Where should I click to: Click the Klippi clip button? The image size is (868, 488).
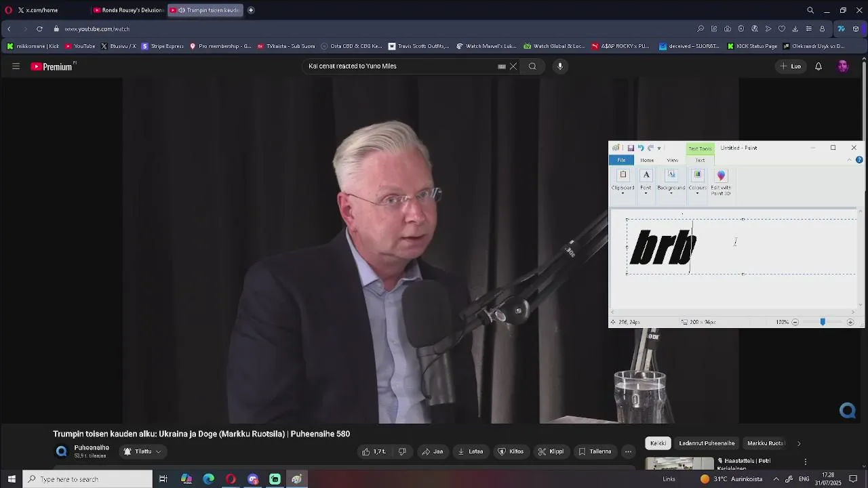pyautogui.click(x=551, y=451)
